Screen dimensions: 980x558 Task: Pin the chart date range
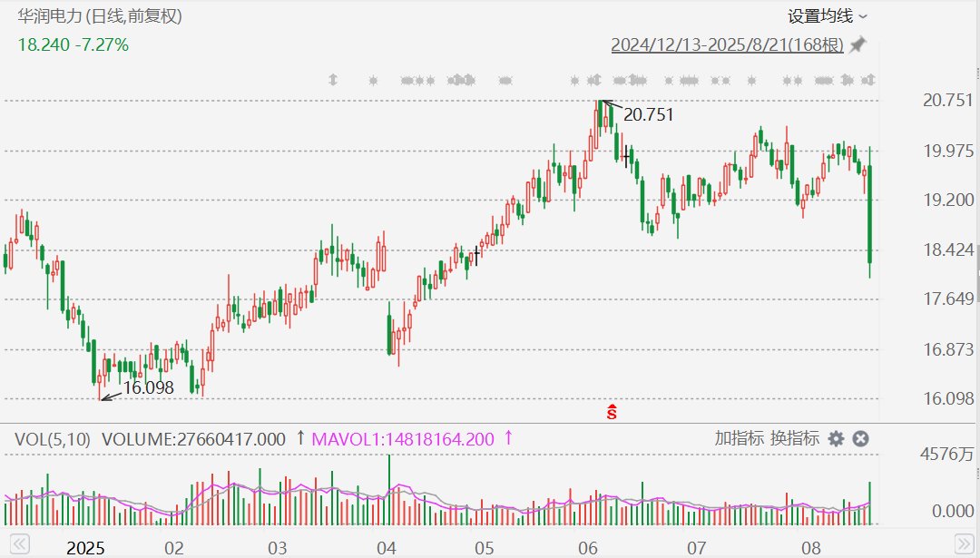[857, 44]
